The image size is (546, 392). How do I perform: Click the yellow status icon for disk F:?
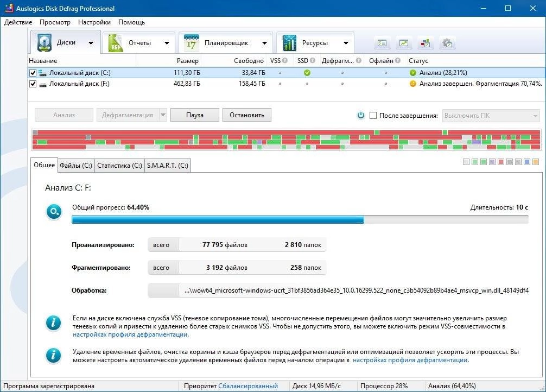point(412,84)
